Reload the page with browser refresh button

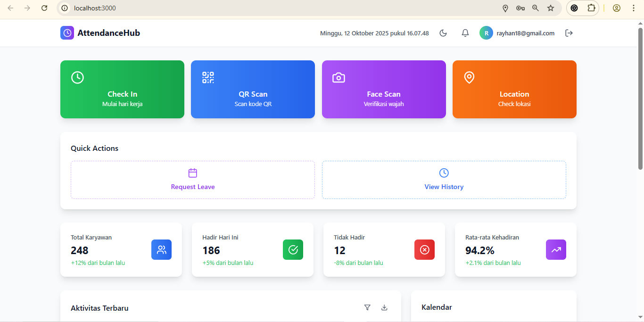click(44, 8)
